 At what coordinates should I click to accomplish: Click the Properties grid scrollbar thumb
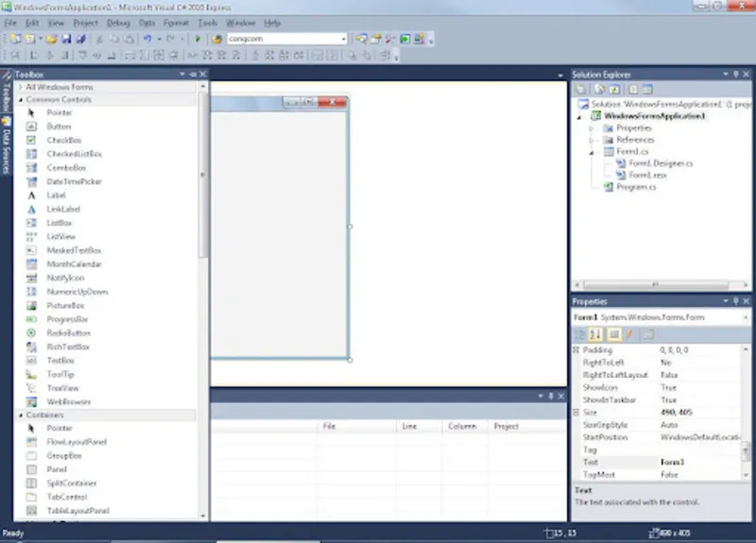pyautogui.click(x=746, y=452)
